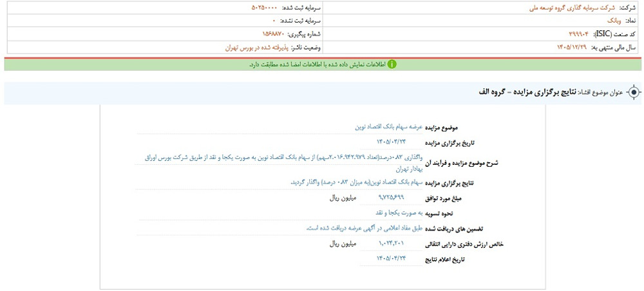
Task: Click the agreed amount value ۹,۷۲۵,۶۹۹
Action: (x=391, y=198)
